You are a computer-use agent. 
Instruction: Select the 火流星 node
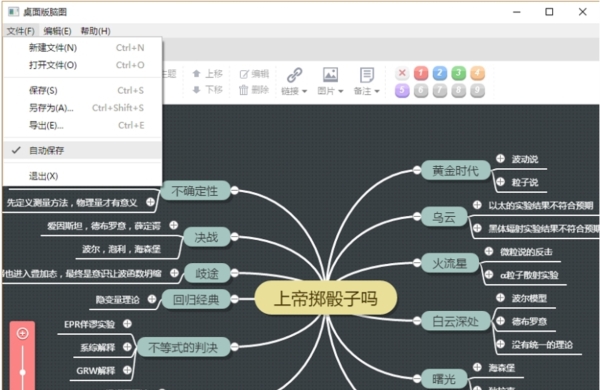coord(450,263)
